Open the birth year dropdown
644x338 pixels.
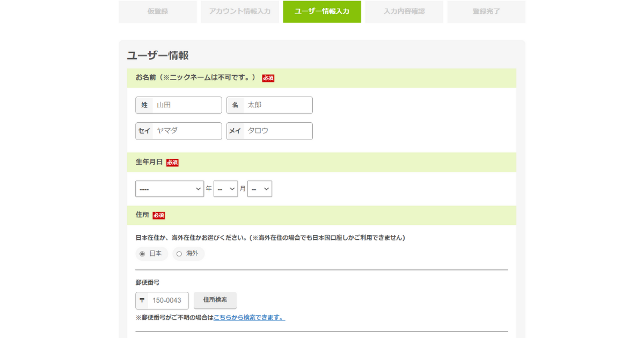click(170, 189)
